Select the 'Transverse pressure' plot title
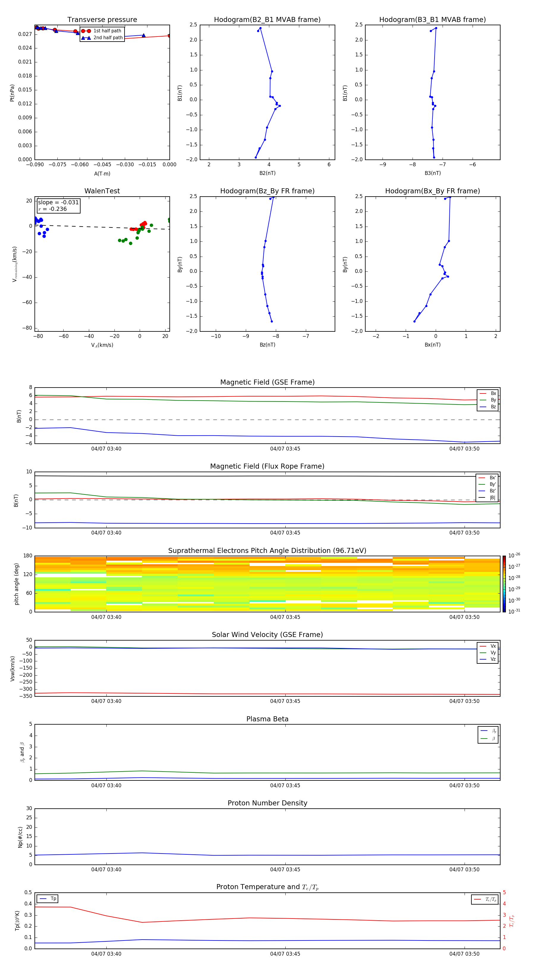Image resolution: width=535 pixels, height=980 pixels. coord(102,20)
